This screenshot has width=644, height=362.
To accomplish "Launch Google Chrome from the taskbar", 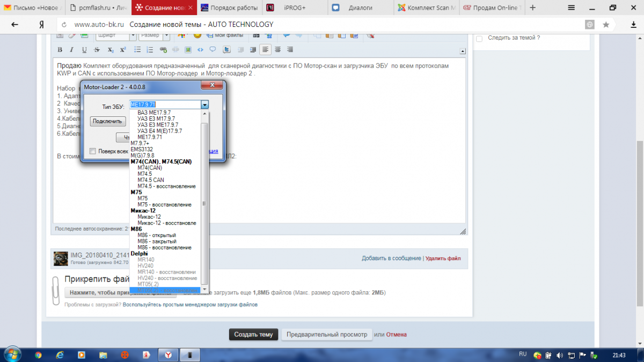I will [38, 354].
